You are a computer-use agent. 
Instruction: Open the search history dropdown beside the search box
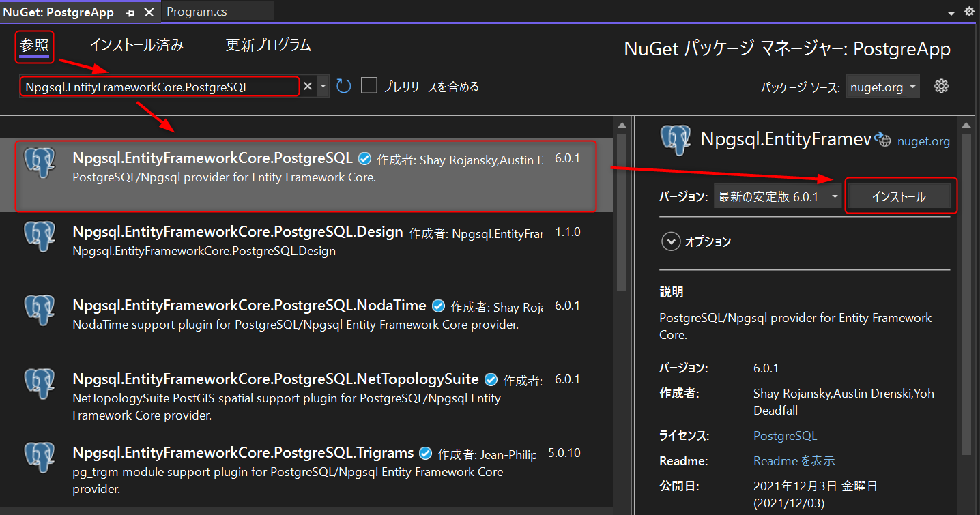click(x=322, y=86)
